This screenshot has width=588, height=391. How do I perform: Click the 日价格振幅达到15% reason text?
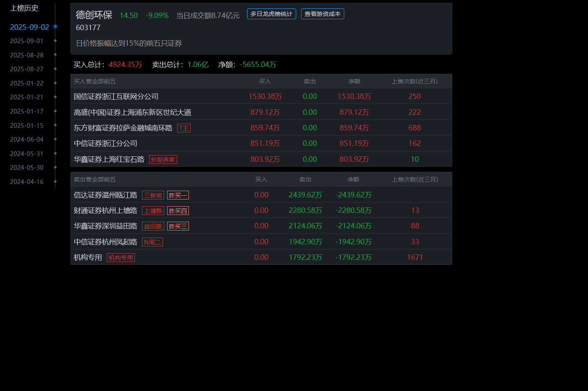coord(129,43)
